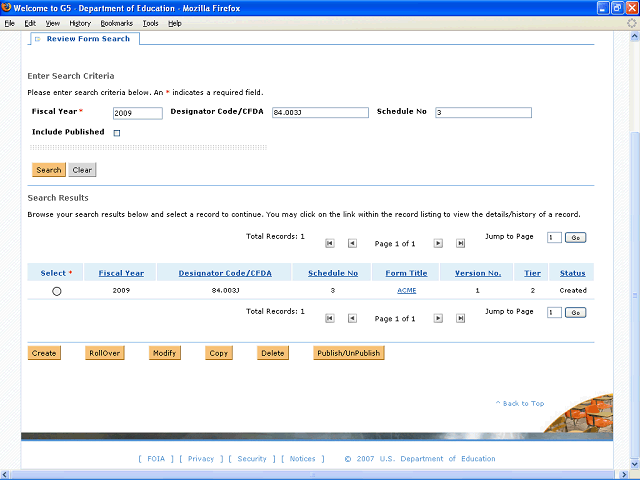Screen dimensions: 640x480
Task: Open the View menu
Action: pos(53,23)
